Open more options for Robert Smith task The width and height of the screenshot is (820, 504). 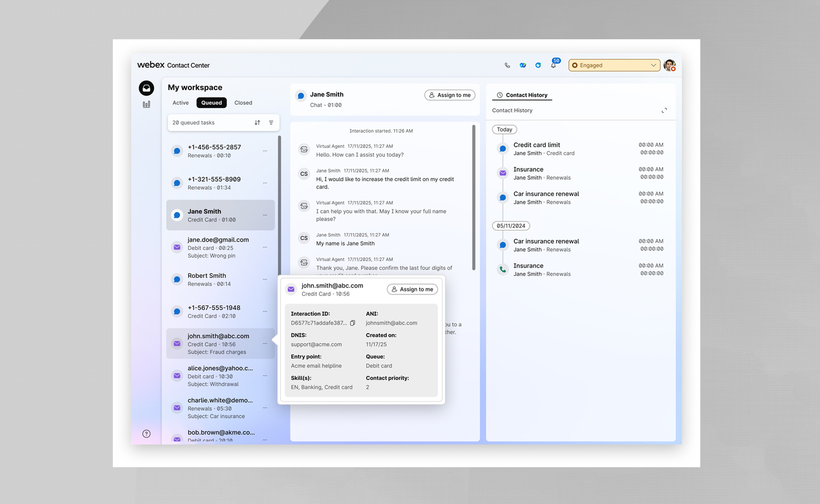pyautogui.click(x=265, y=279)
